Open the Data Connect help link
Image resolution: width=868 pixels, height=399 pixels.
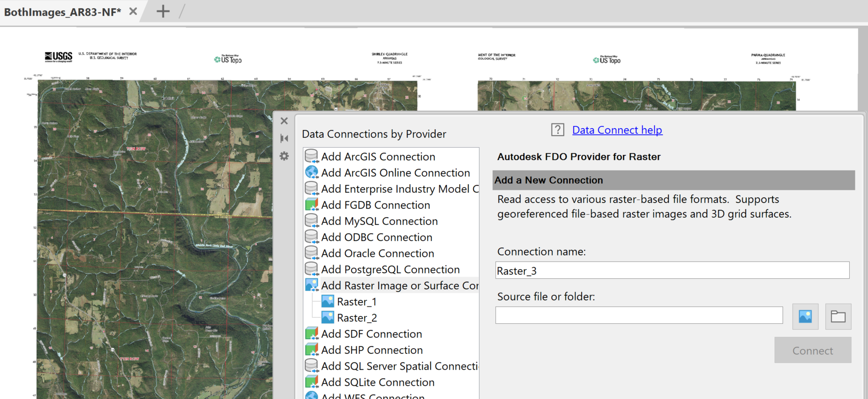point(617,130)
